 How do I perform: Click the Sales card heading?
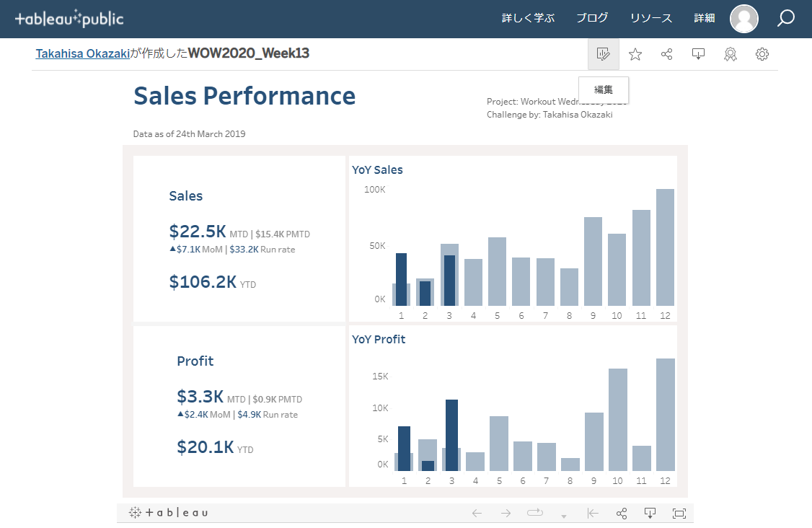coord(185,196)
